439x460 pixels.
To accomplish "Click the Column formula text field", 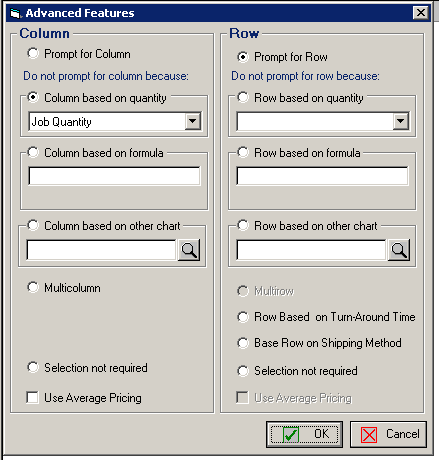I will pyautogui.click(x=114, y=176).
